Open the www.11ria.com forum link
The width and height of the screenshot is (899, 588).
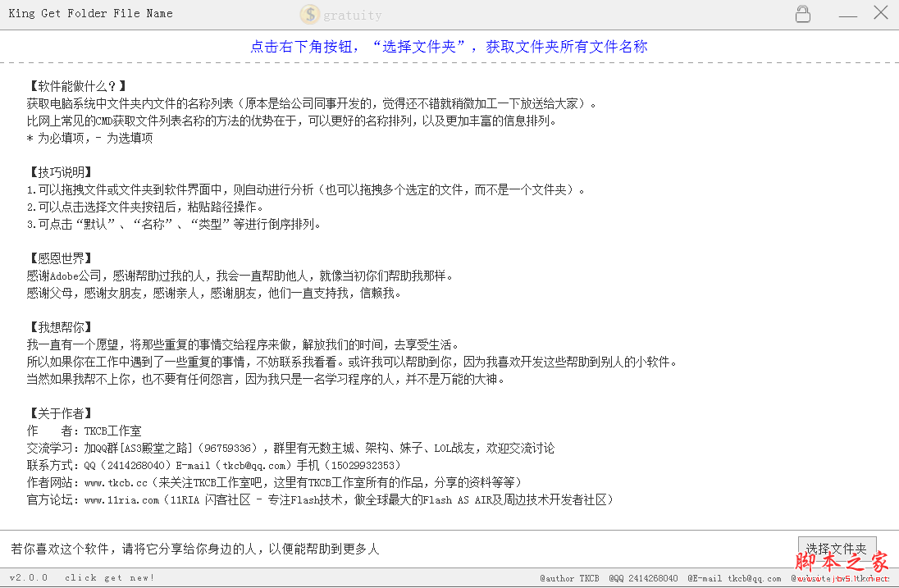click(121, 499)
